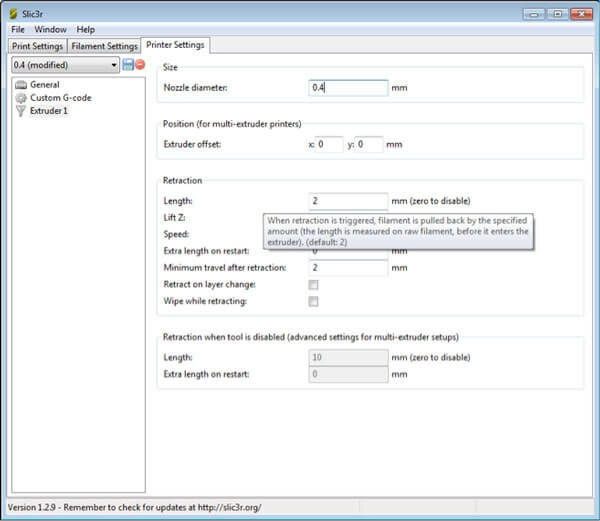This screenshot has width=600, height=521.
Task: Click the Extruder offset x field
Action: (329, 145)
